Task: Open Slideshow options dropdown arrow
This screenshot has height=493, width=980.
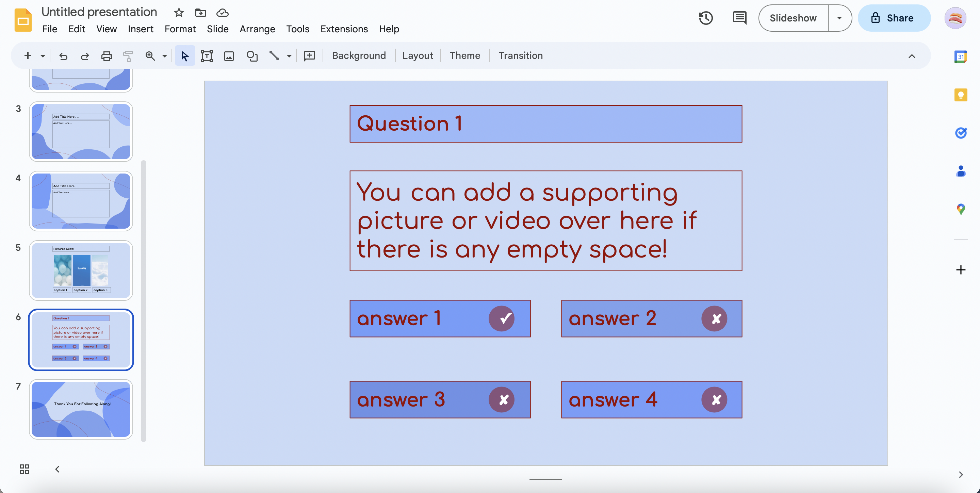Action: point(839,18)
